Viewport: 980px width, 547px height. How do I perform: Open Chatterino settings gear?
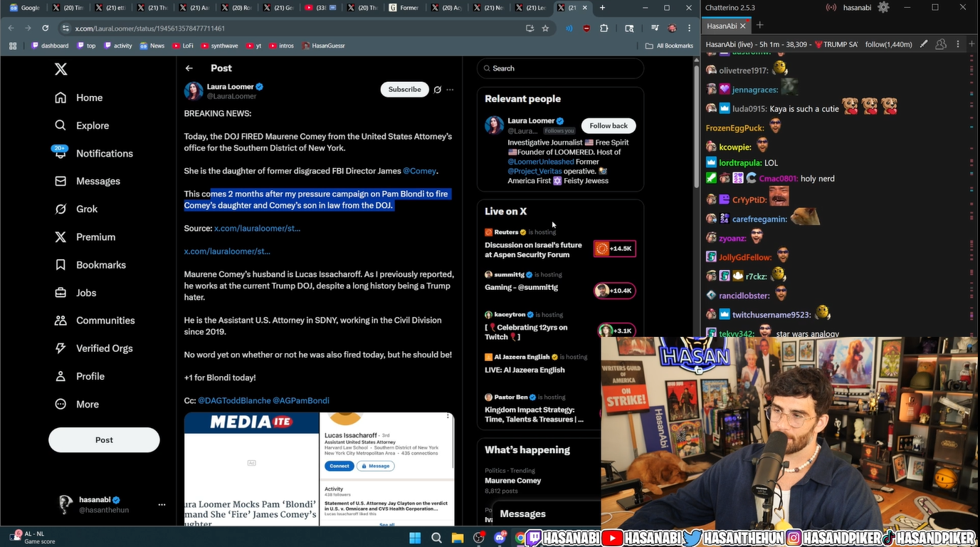pos(883,7)
